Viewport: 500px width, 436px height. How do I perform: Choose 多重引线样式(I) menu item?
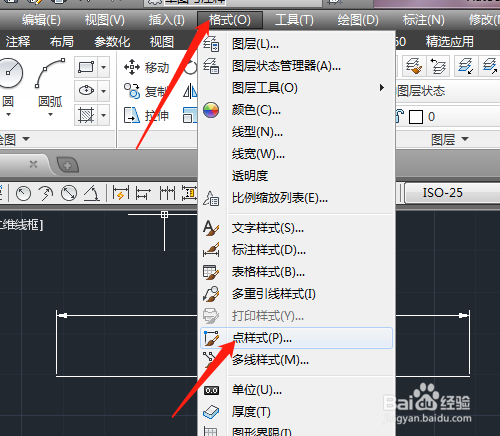pos(296,294)
